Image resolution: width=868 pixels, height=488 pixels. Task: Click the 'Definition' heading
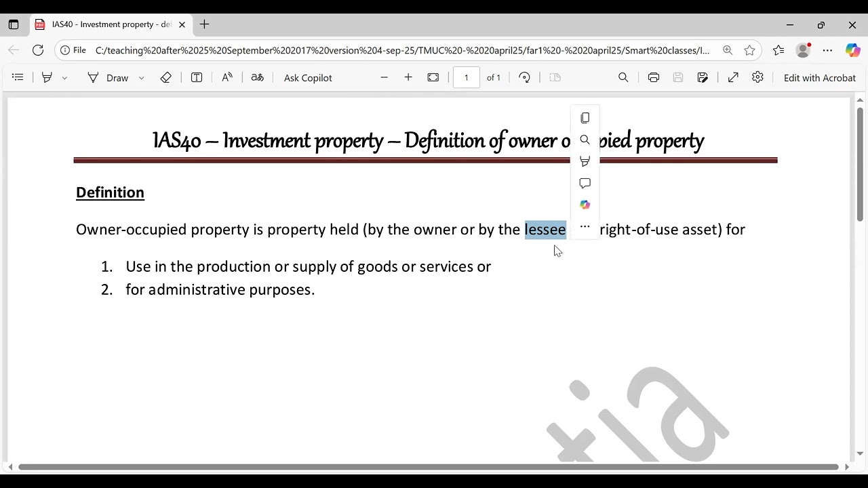coord(110,192)
